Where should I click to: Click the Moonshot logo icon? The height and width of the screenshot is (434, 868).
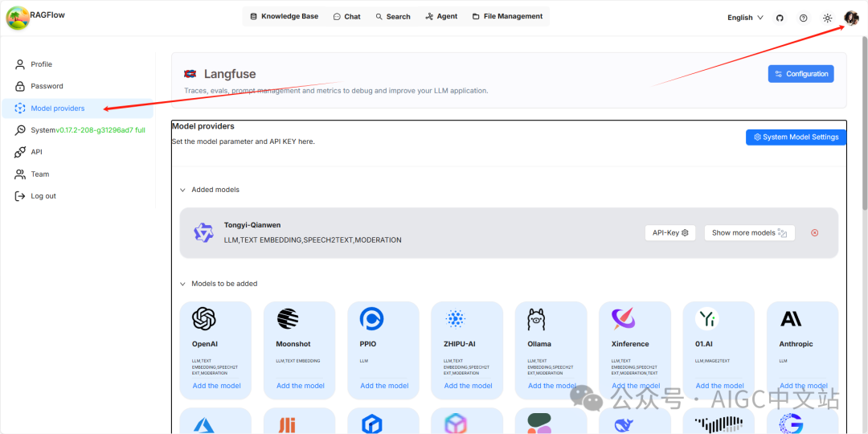[287, 319]
